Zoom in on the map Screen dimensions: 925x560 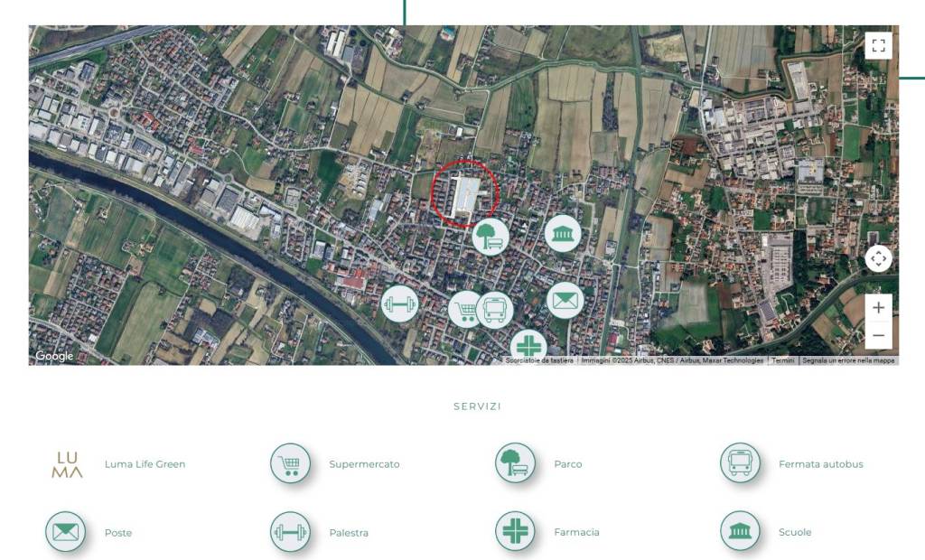point(878,307)
